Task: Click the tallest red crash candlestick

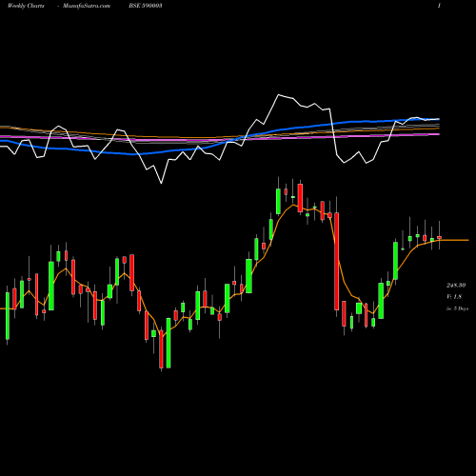Action: [337, 261]
